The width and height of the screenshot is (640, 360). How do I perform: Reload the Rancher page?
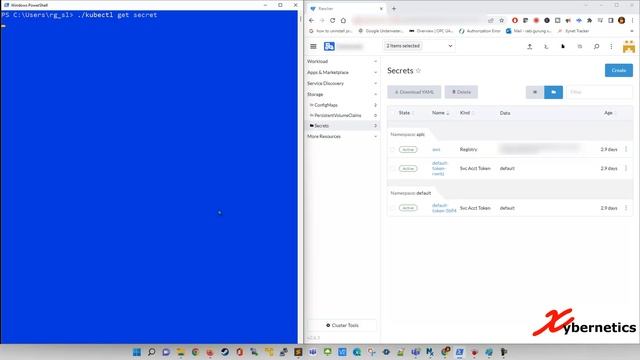pos(333,20)
